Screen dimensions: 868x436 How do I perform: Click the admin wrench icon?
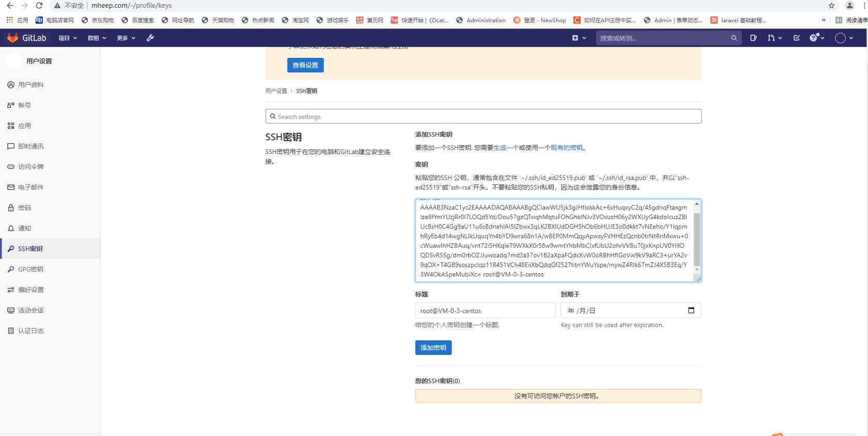(150, 38)
